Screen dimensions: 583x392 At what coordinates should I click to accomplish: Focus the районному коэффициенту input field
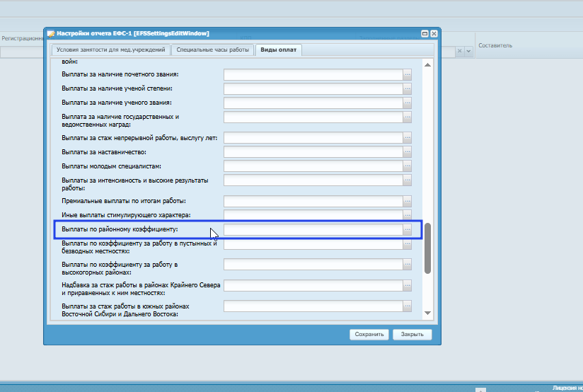[313, 229]
